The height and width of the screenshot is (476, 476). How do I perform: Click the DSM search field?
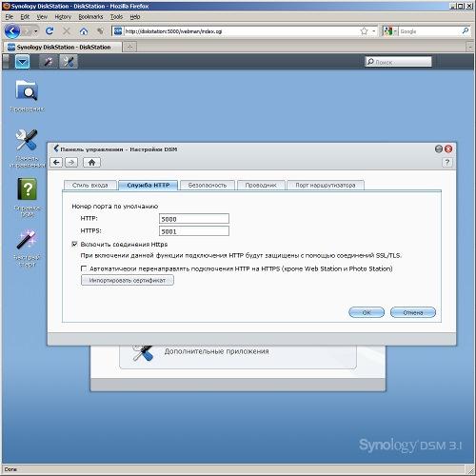[399, 62]
